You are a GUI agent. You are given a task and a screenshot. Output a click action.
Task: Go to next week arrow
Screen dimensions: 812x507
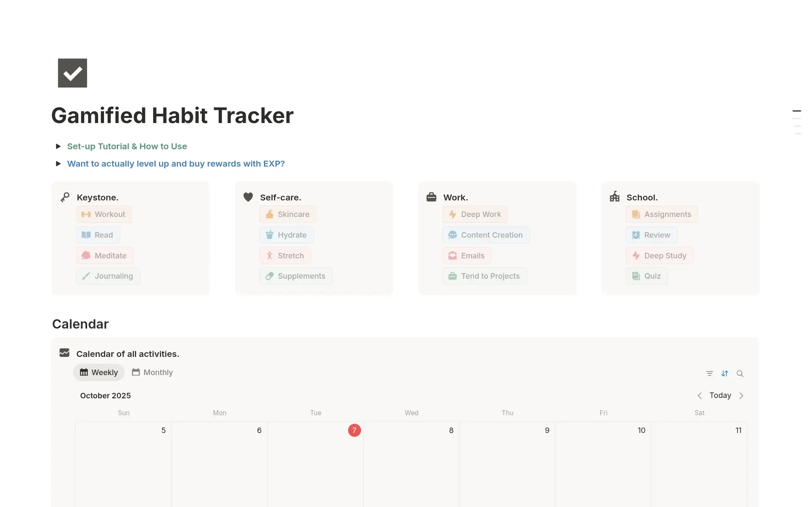coord(741,395)
